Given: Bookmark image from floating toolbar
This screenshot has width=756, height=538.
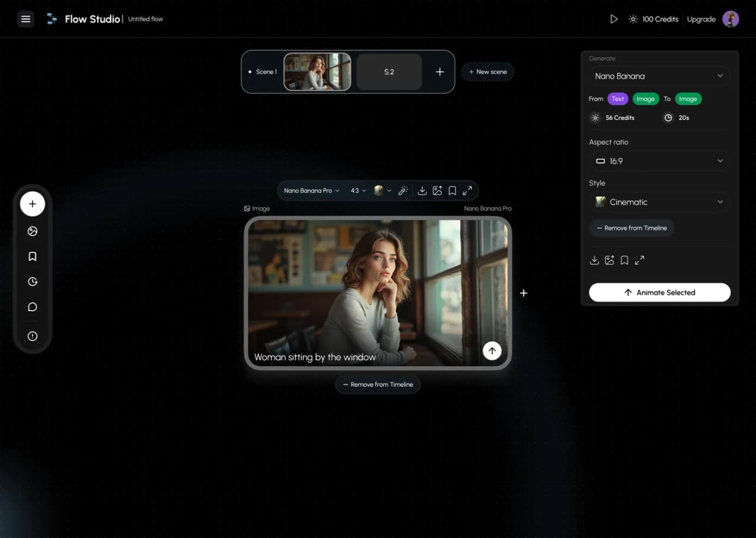Looking at the screenshot, I should [x=452, y=191].
